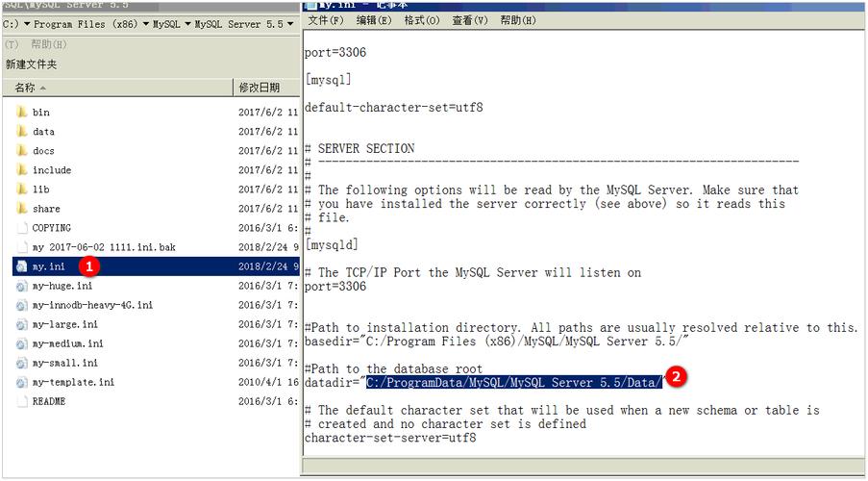Select the my-innodb-heavy-4G.ini file name
This screenshot has height=481, width=868.
93,305
